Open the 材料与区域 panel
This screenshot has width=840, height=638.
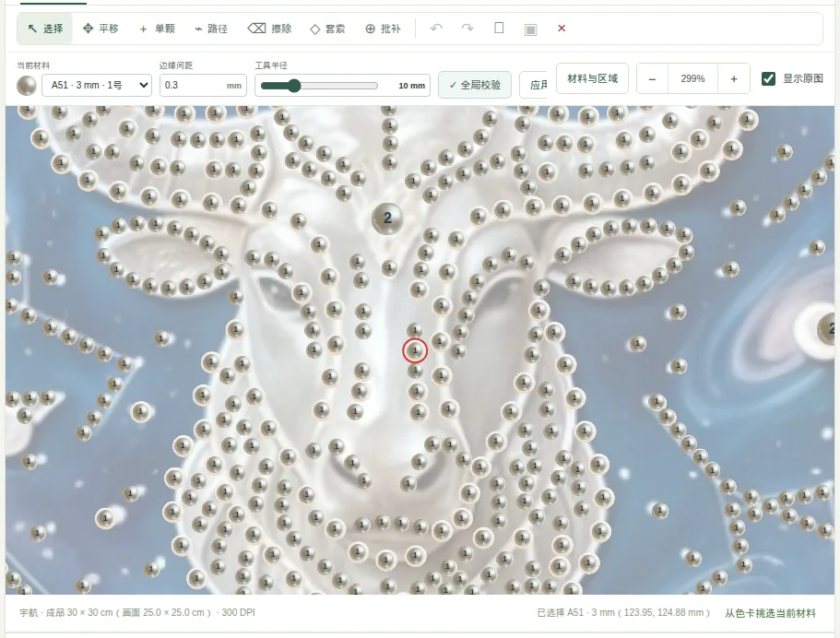[x=592, y=78]
